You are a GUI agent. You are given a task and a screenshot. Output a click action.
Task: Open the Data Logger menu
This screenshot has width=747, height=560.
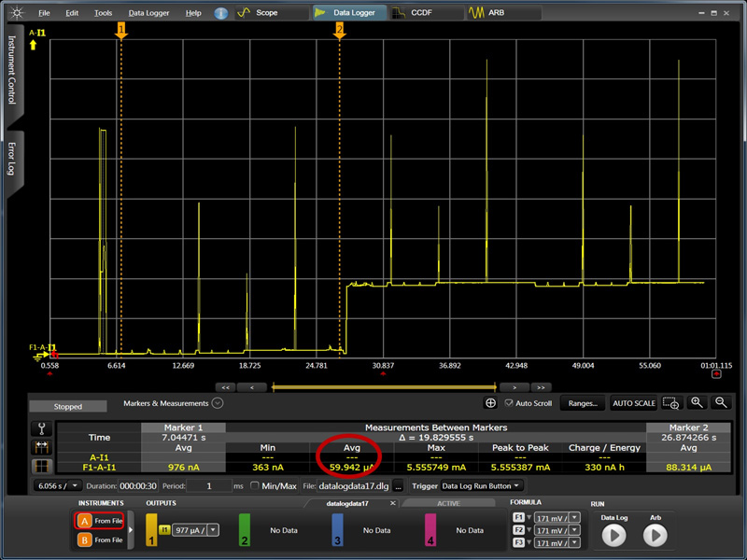(148, 13)
